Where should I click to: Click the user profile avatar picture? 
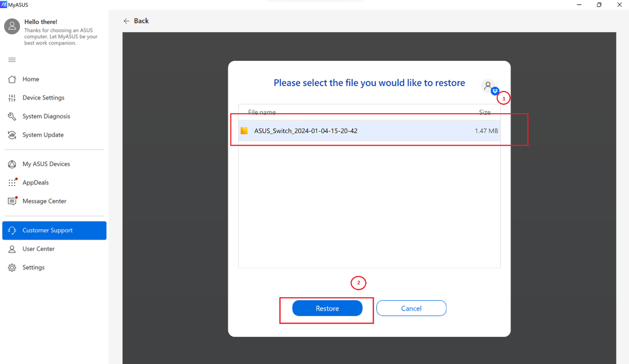pos(12,27)
